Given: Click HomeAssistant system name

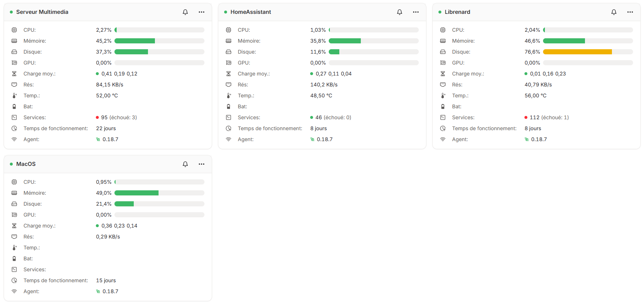Looking at the screenshot, I should (251, 12).
